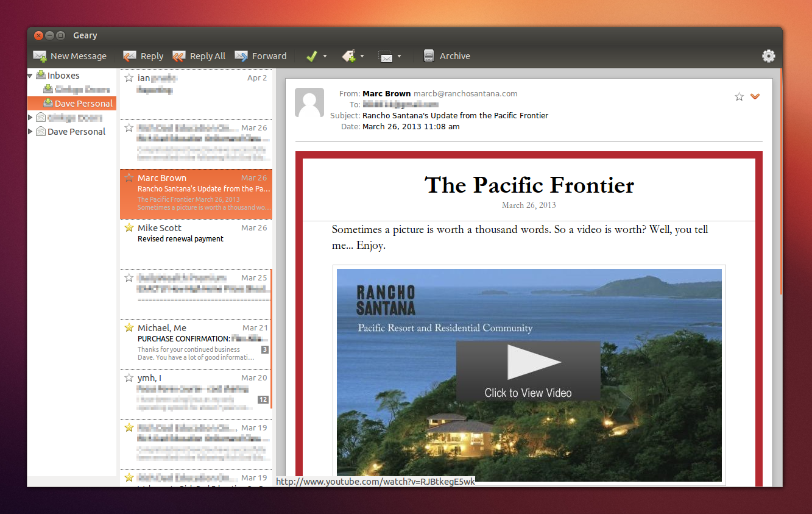
Task: Play the Click to View Video
Action: pyautogui.click(x=528, y=370)
